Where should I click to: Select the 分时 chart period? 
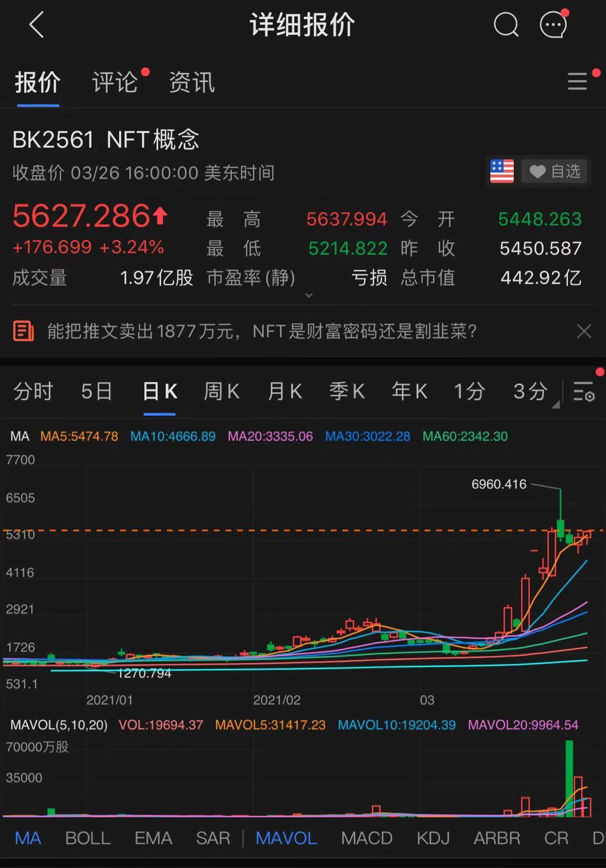33,391
